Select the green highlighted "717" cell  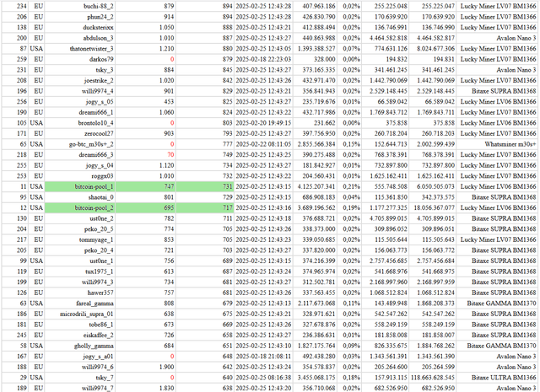tap(206, 208)
